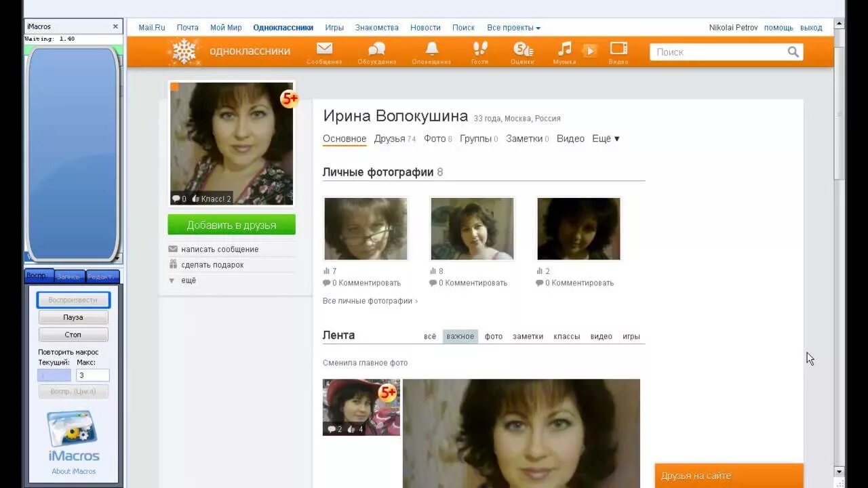The width and height of the screenshot is (868, 488).
Task: Open Почта link in top bar
Action: (x=188, y=28)
